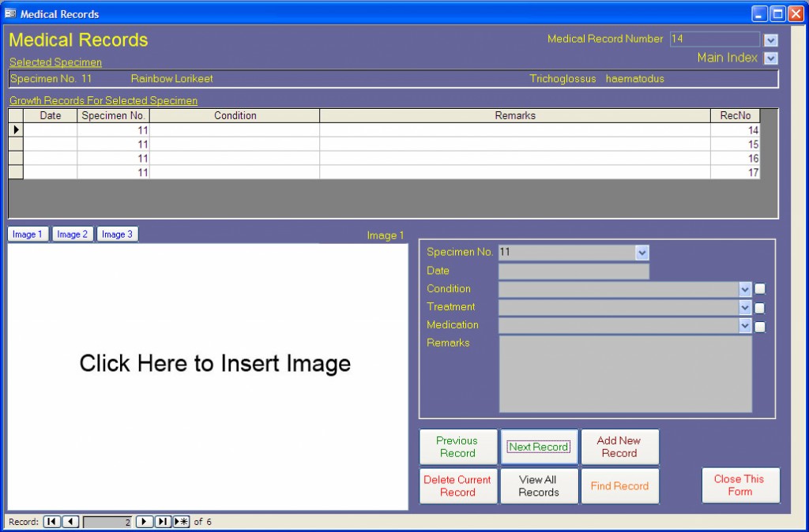
Task: Expand the Specimen No. combo box
Action: pyautogui.click(x=642, y=253)
